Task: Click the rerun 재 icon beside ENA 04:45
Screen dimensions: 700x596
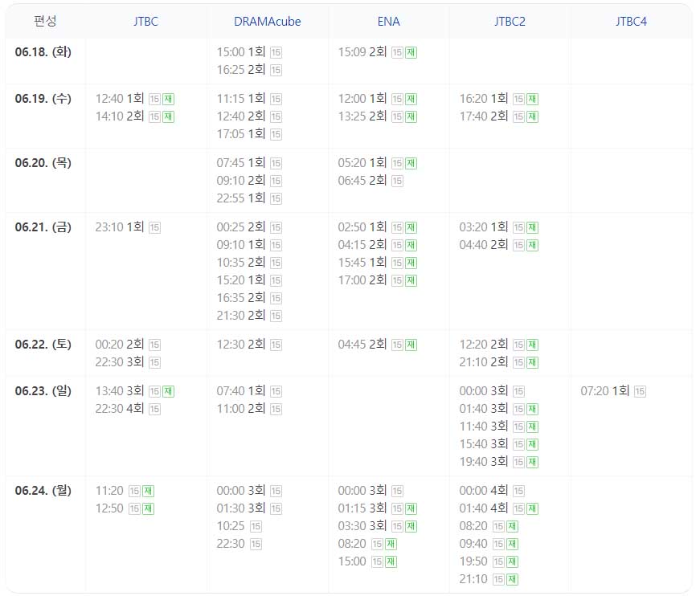Action: tap(411, 345)
